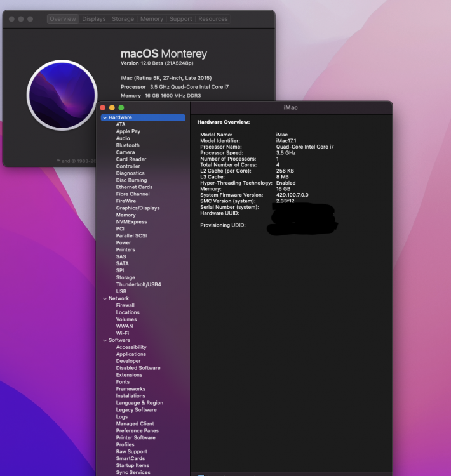Screen dimensions: 451x476
Task: Select Logs in the sidebar
Action: click(121, 417)
